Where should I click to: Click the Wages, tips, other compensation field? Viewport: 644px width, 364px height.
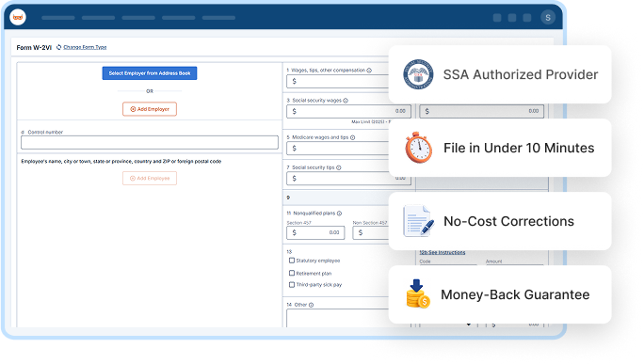tap(338, 81)
